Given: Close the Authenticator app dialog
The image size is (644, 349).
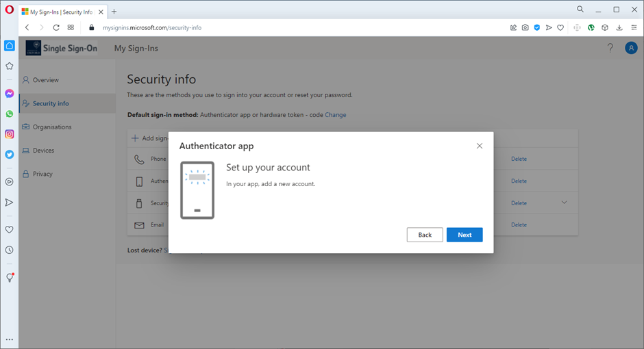Looking at the screenshot, I should click(480, 146).
